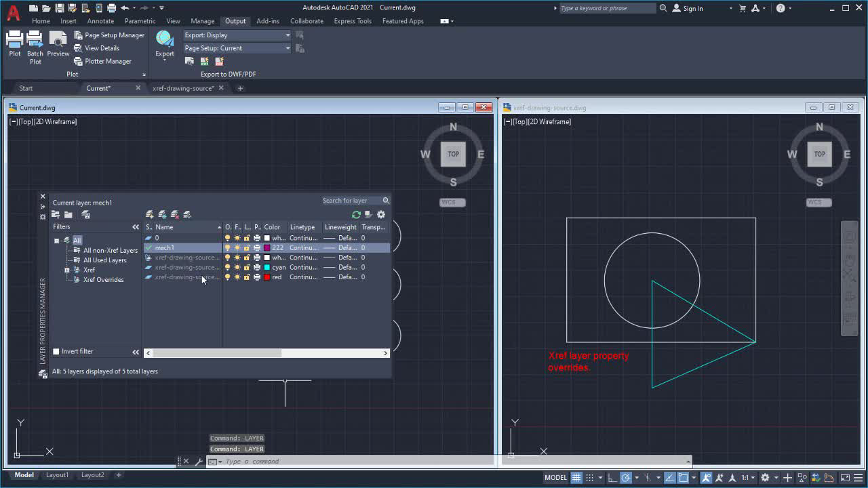
Task: Toggle grid display in status bar
Action: click(x=576, y=477)
